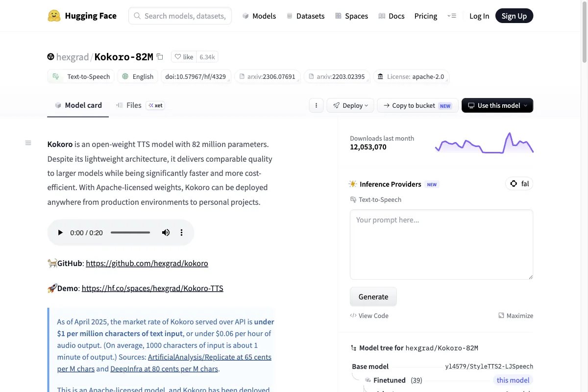Click the this model badge

tap(513, 380)
